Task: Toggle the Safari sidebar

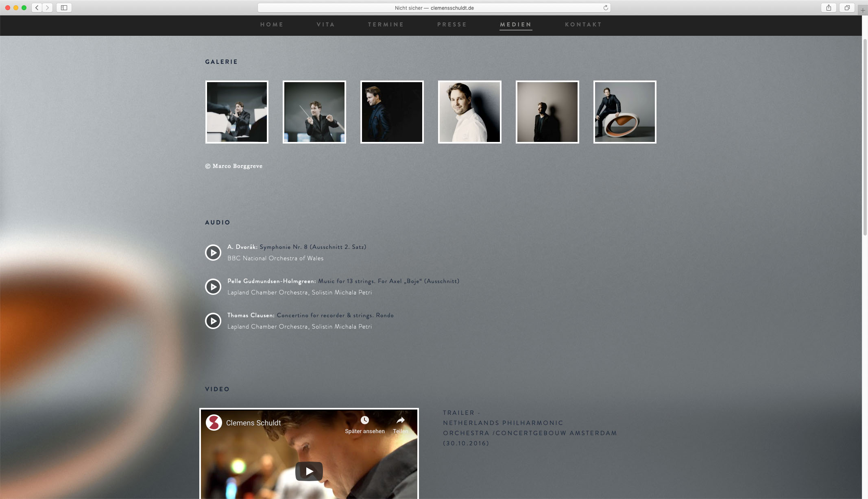Action: (64, 8)
